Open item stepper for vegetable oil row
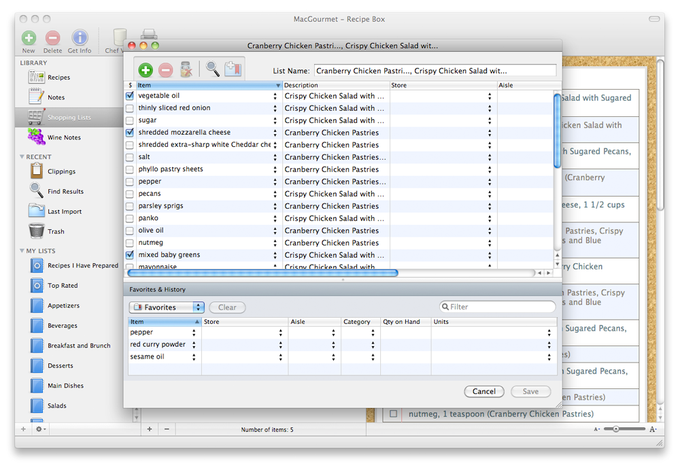Viewport: 680px width, 468px height. coord(275,96)
